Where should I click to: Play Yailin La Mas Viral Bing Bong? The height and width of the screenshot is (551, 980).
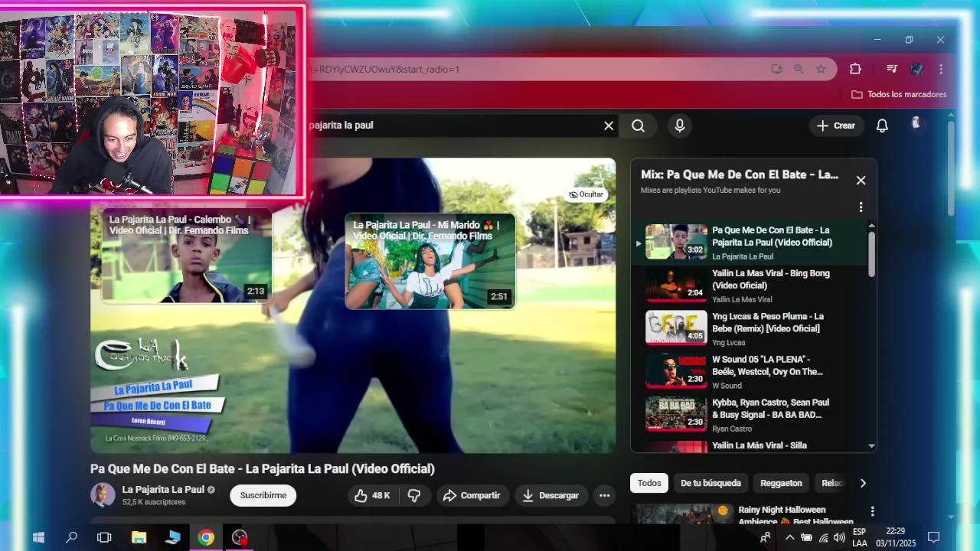click(x=750, y=285)
